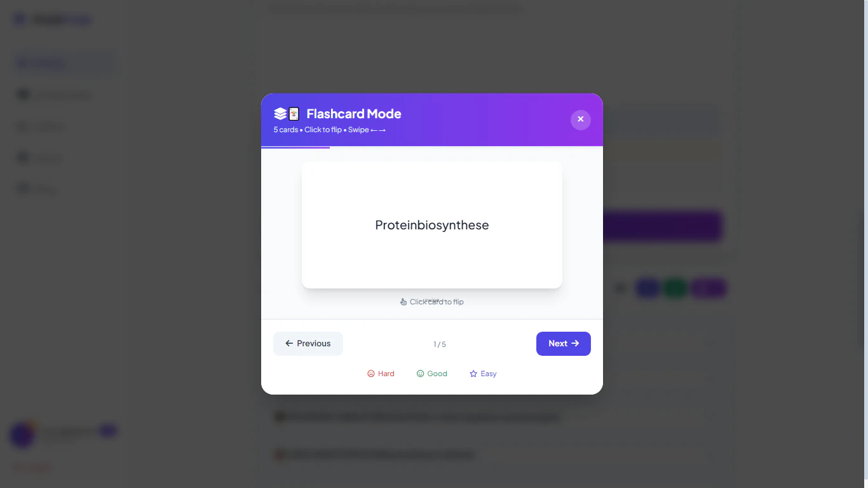
Task: Click the Flashcard Mode title text
Action: tap(354, 114)
